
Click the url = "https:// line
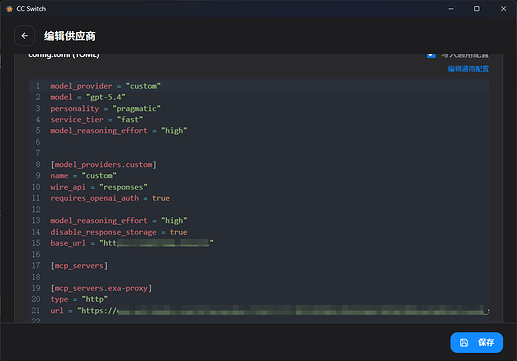point(270,310)
